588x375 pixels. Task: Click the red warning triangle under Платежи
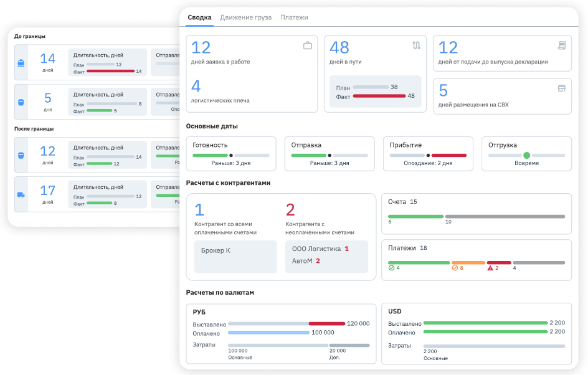490,268
